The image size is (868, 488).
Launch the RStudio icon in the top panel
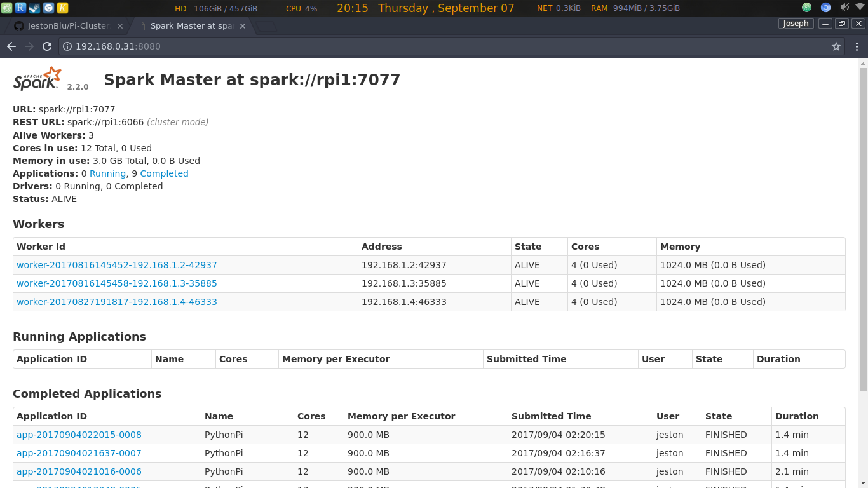(20, 8)
